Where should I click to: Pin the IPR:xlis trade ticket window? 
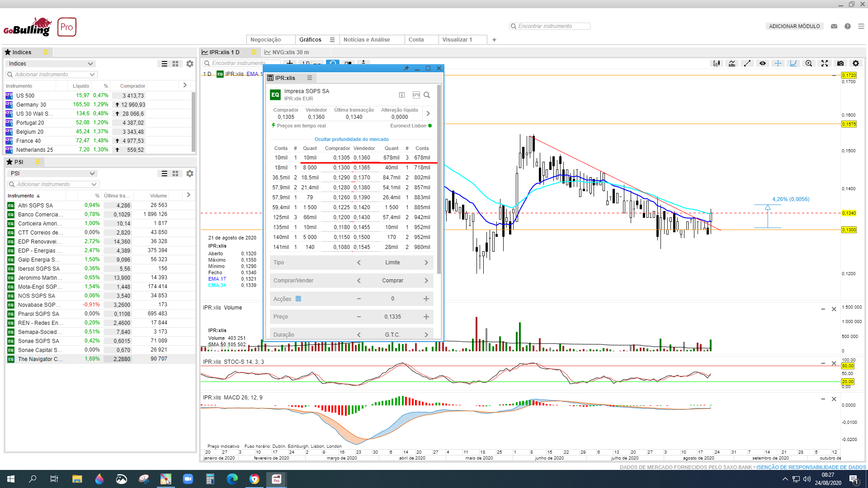406,68
